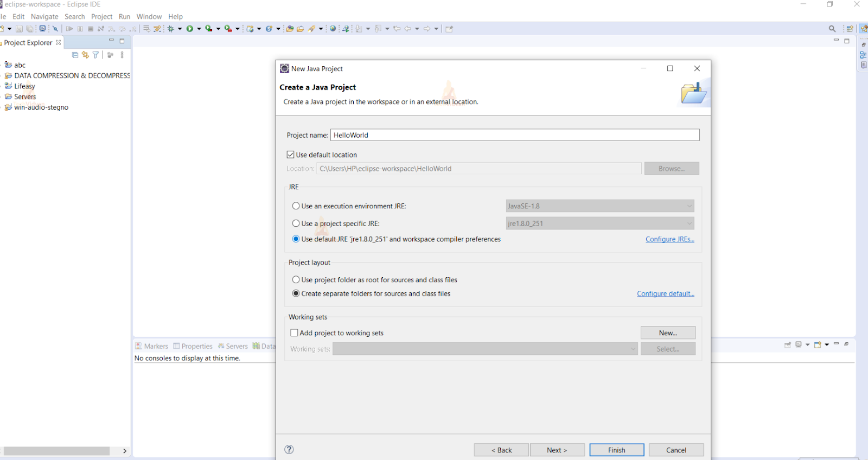Image resolution: width=868 pixels, height=460 pixels.
Task: Switch to the Markers tab
Action: (152, 346)
